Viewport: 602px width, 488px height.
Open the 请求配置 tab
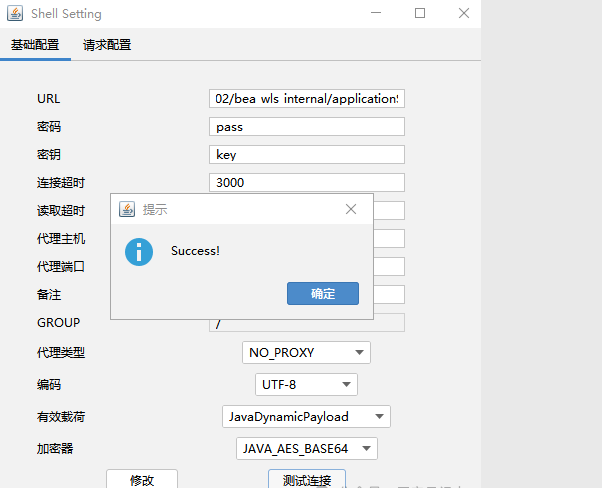click(107, 45)
